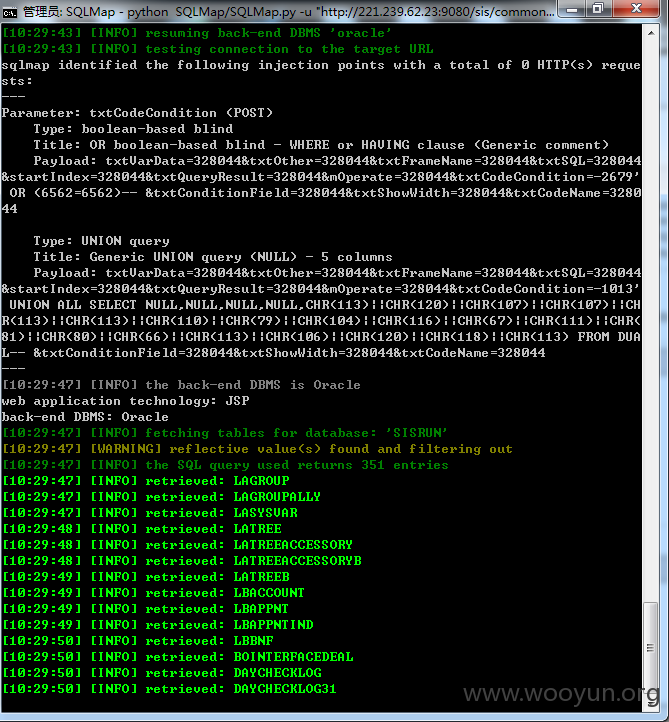The image size is (669, 722).
Task: Click retrieved table name DAYCHECKLOG
Action: click(277, 673)
